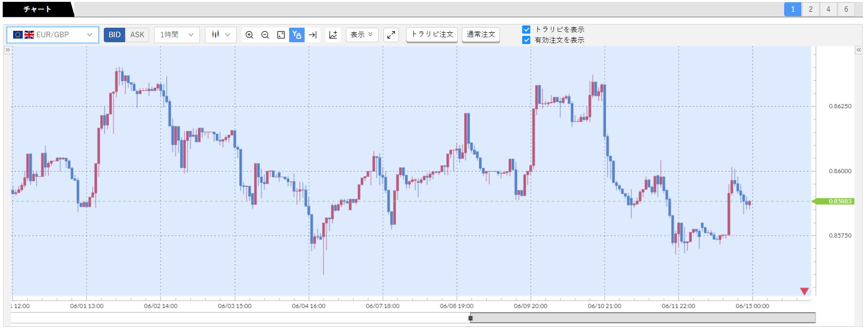
Task: Click the chart range scrollbar thumb
Action: point(643,318)
